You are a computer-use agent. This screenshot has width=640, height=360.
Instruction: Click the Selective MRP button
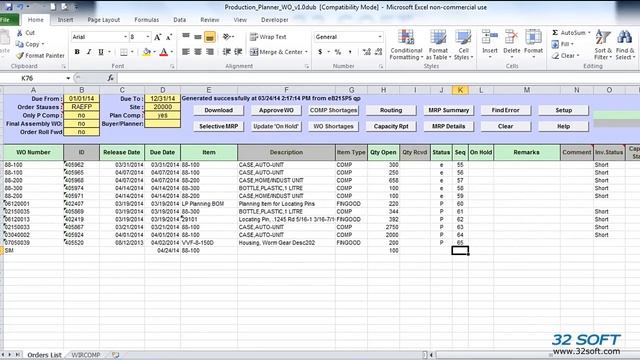click(x=218, y=127)
